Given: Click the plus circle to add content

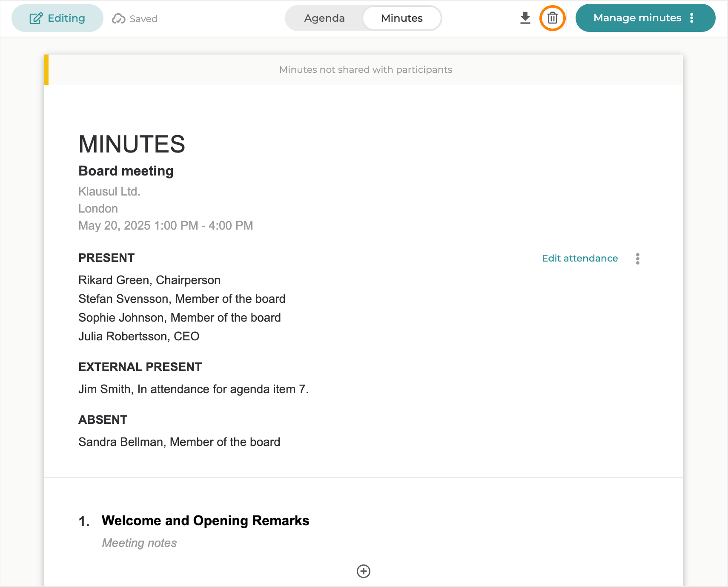Looking at the screenshot, I should coord(363,571).
